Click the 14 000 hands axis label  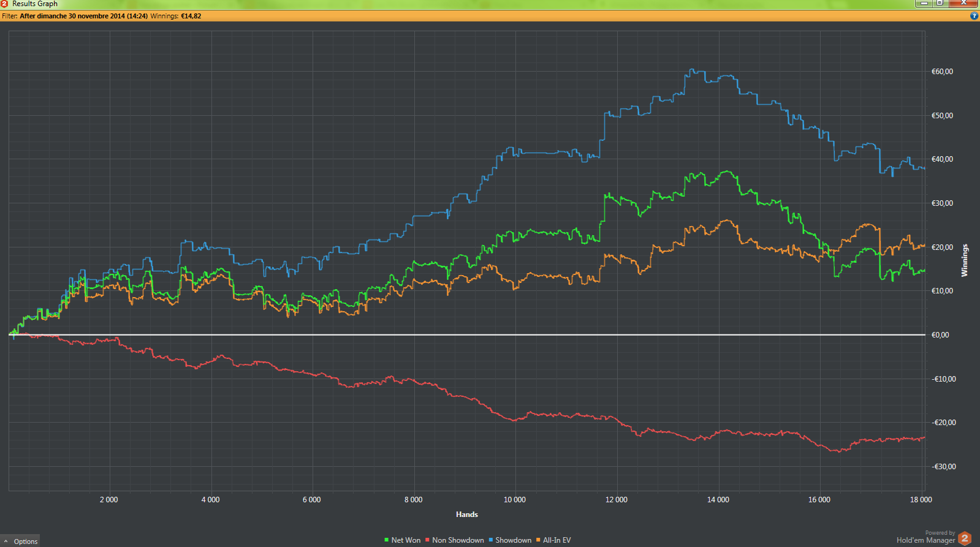[718, 500]
